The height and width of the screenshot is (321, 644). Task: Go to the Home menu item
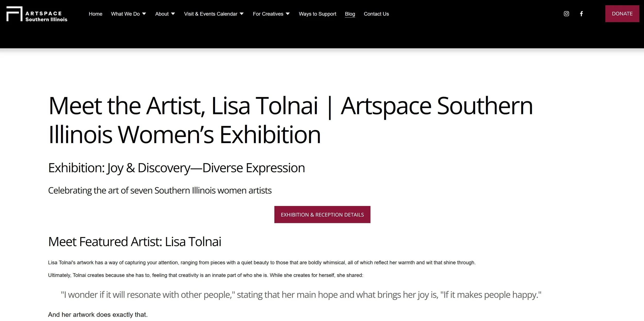pyautogui.click(x=96, y=14)
